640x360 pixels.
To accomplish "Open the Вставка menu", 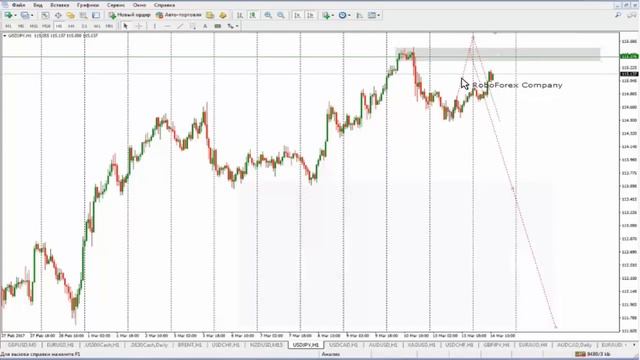I will [x=60, y=5].
